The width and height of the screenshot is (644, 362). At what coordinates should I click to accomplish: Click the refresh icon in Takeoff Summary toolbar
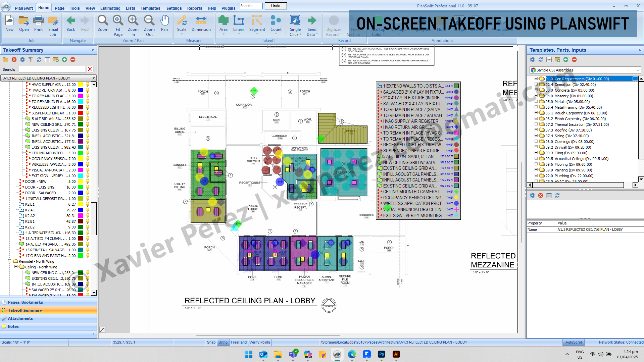coord(39,59)
